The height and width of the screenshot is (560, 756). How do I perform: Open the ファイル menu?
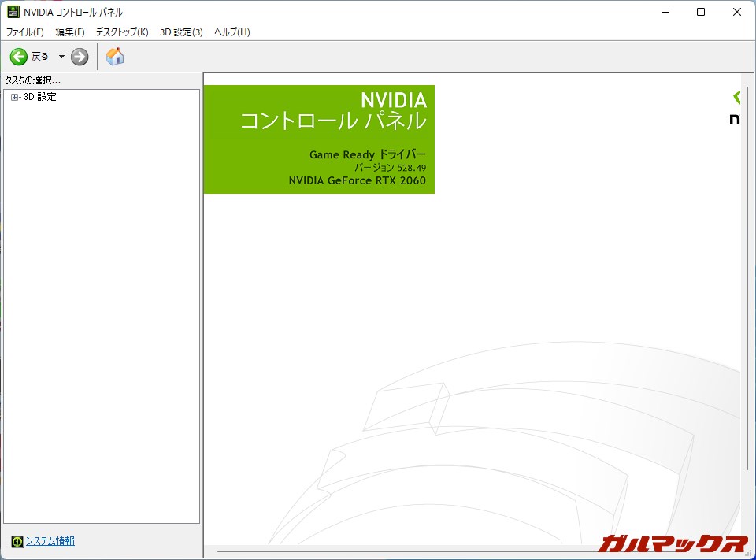(x=24, y=32)
